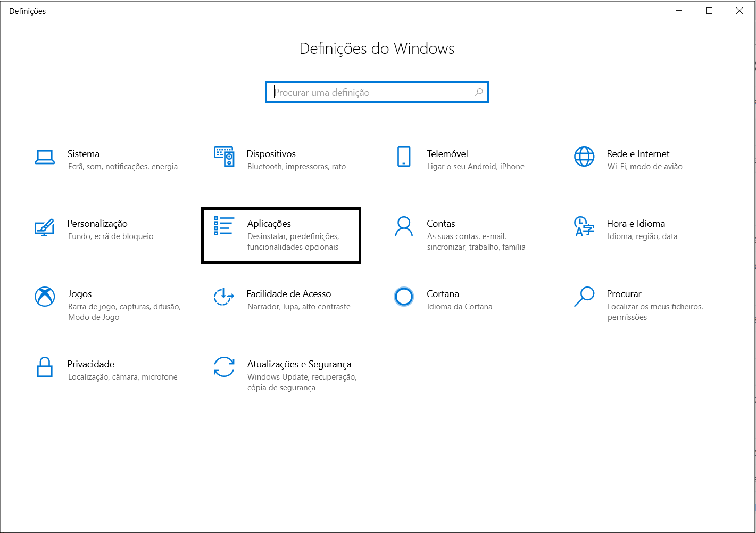Click the Facilidade de Acesso icon

(x=224, y=297)
